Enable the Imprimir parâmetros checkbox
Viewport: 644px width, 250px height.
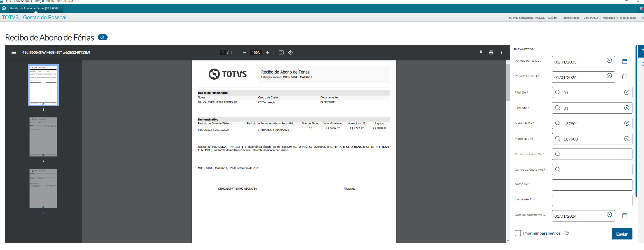coord(518,233)
